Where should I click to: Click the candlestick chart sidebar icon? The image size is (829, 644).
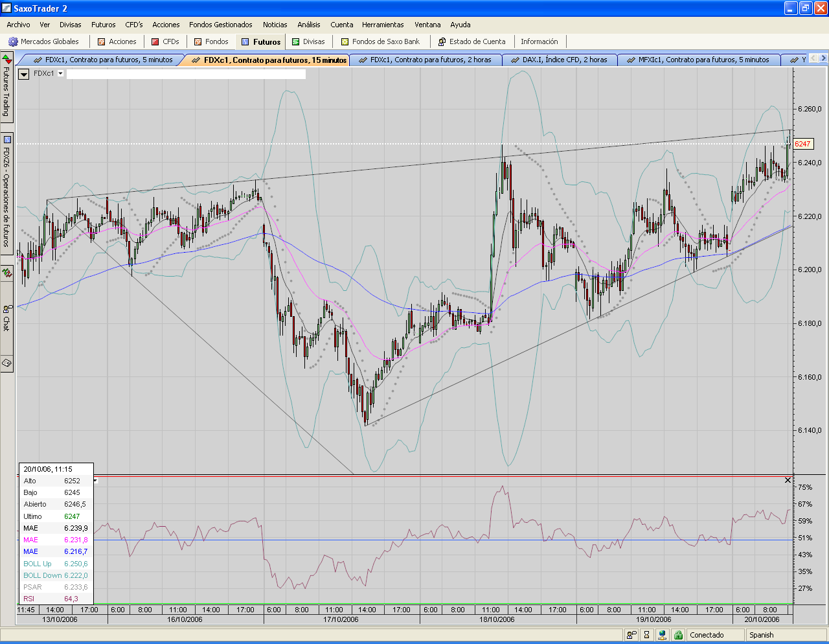pos(6,273)
